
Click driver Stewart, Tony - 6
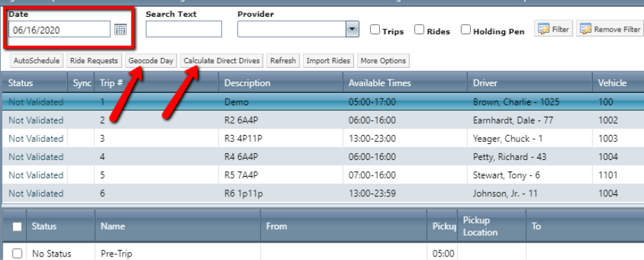(x=506, y=175)
